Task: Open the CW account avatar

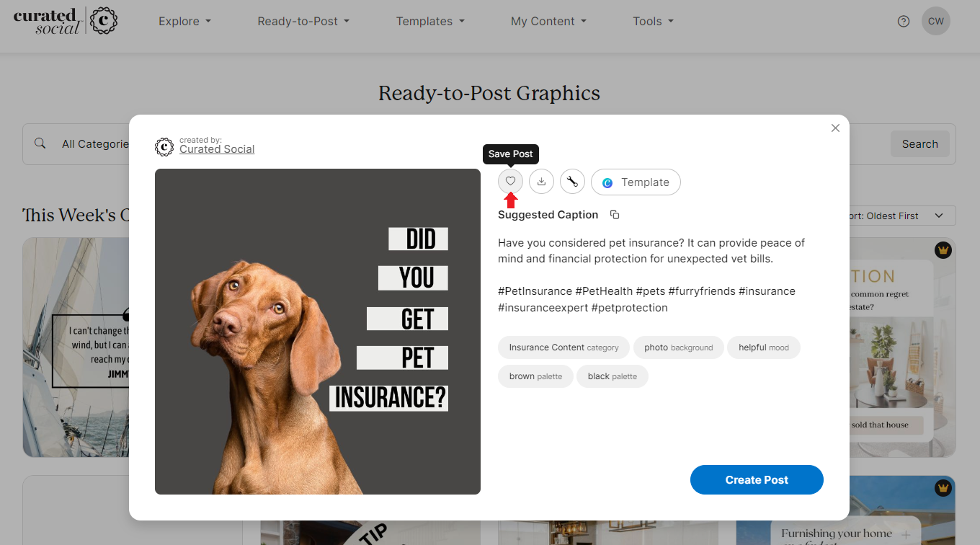Action: pos(936,21)
